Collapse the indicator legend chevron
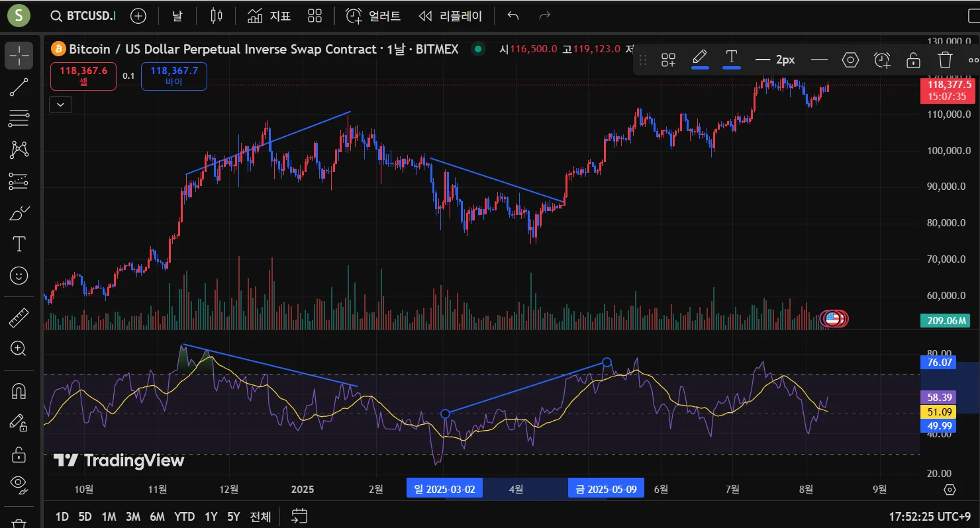Screen dimensions: 980x528 (x=60, y=104)
